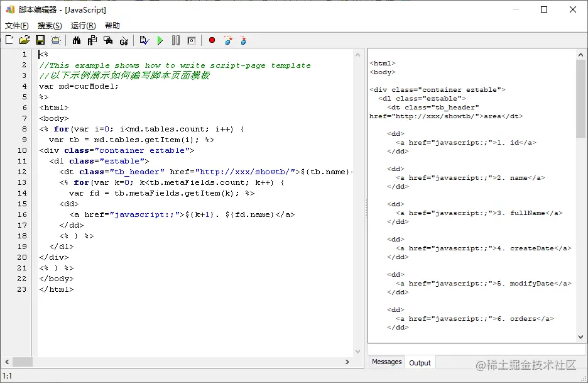Create a new script file
Viewport: 588px width, 383px height.
(x=9, y=40)
